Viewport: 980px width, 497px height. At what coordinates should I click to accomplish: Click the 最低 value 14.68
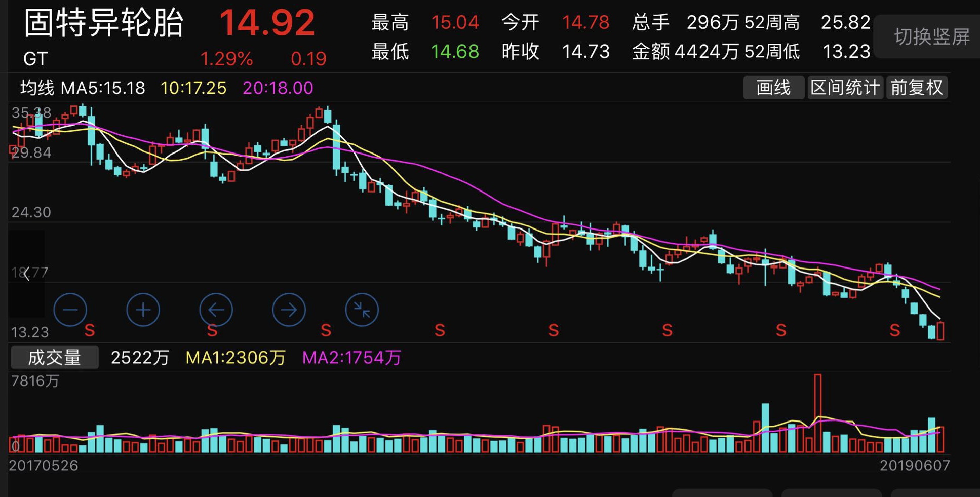(455, 52)
